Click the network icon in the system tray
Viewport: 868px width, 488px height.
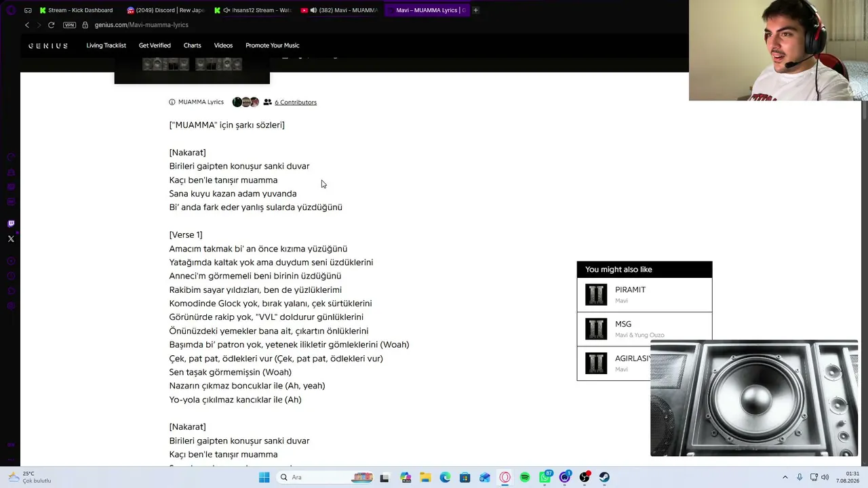tap(814, 477)
